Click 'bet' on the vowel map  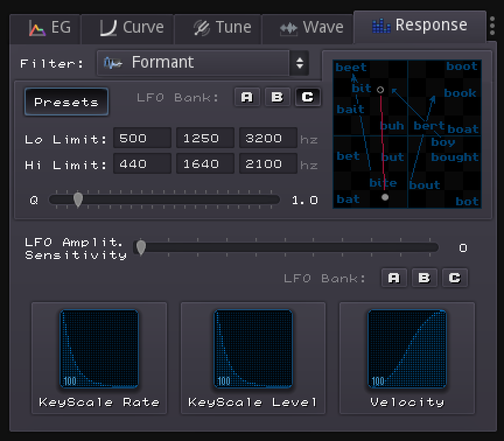(348, 156)
